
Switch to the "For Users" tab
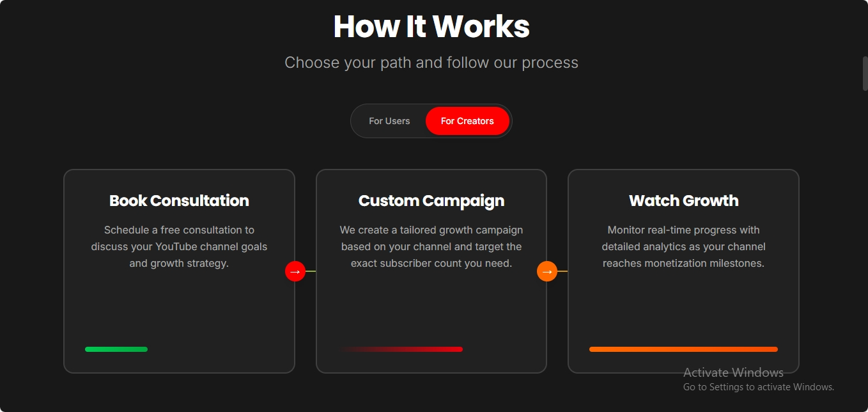[x=389, y=120]
